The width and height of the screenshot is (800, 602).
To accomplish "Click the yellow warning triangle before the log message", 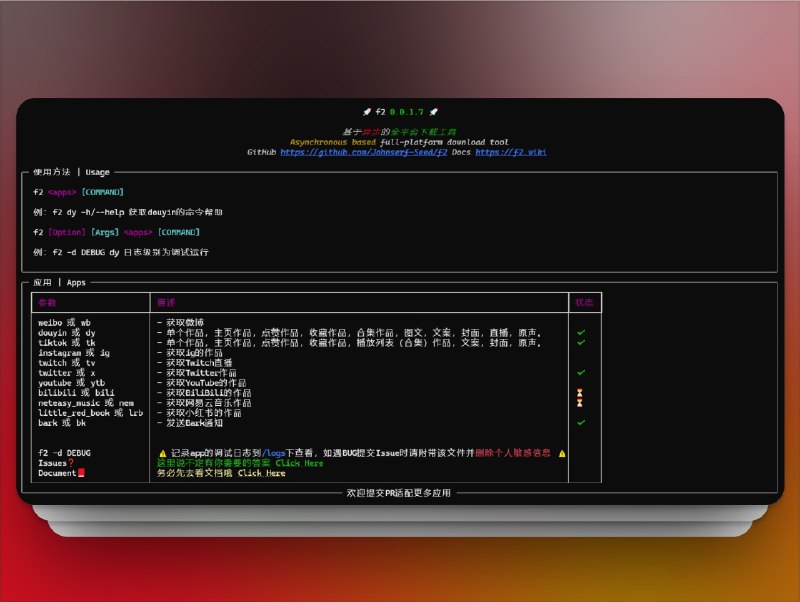I will click(x=163, y=453).
